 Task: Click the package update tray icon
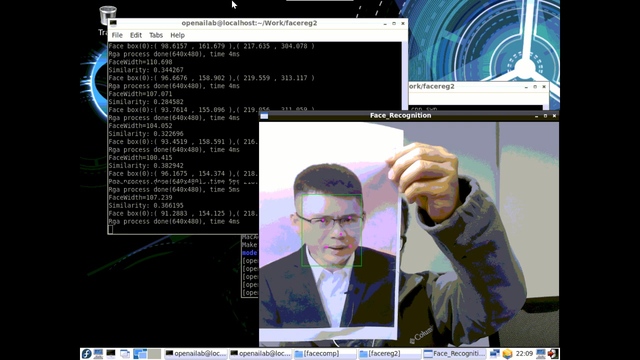tap(507, 353)
